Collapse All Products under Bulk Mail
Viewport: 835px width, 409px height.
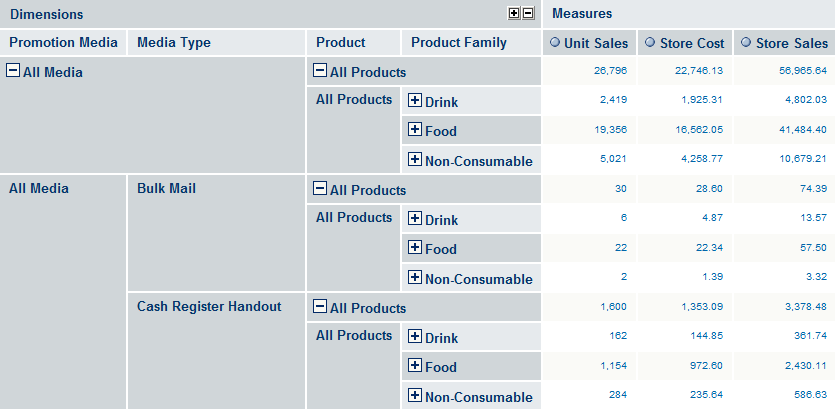pyautogui.click(x=320, y=189)
